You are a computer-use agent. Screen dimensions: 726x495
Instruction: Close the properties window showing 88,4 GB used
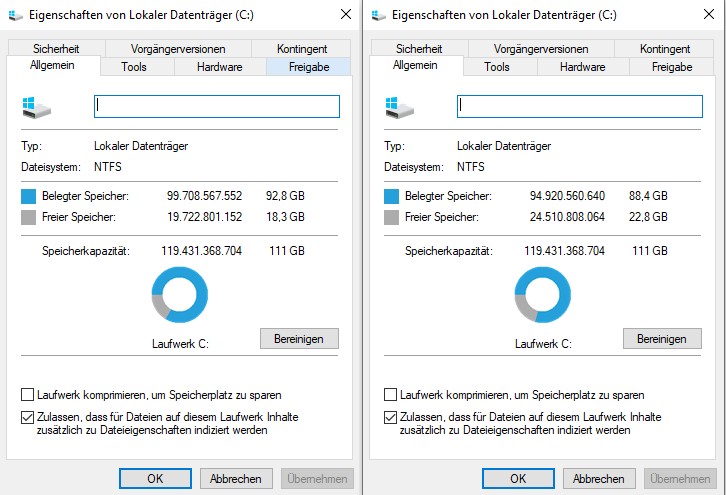[708, 15]
